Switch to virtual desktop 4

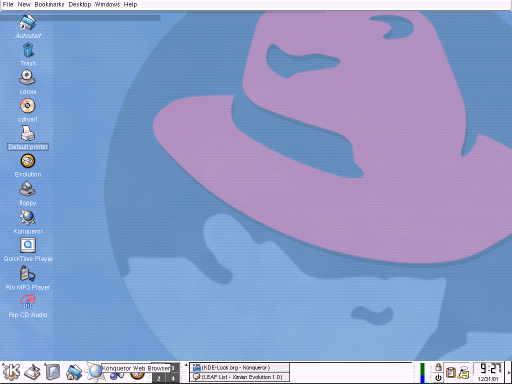point(173,378)
